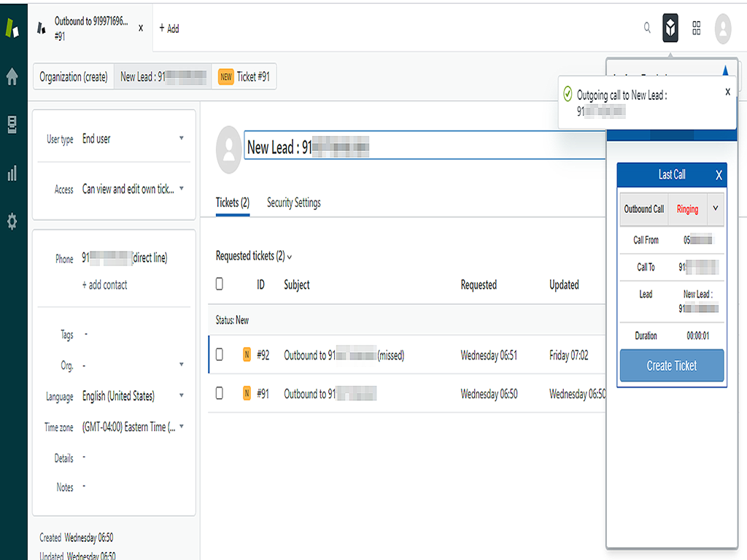Click the + add contact link

(x=104, y=285)
